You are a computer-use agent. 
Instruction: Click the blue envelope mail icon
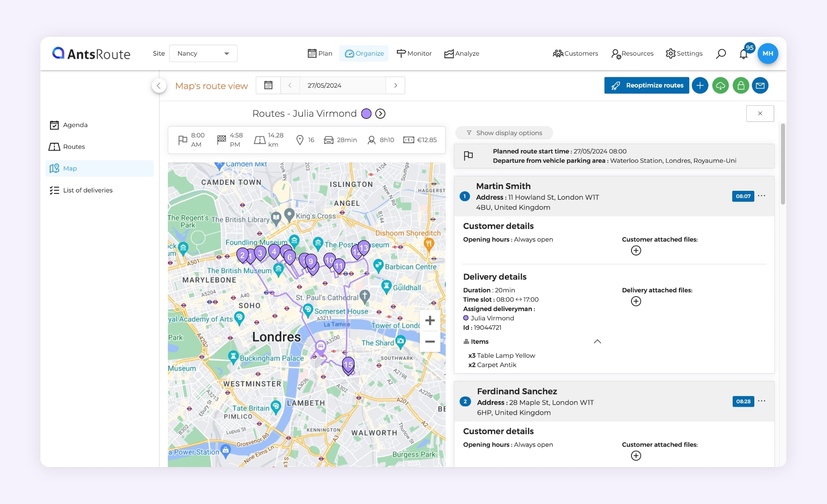tap(760, 85)
